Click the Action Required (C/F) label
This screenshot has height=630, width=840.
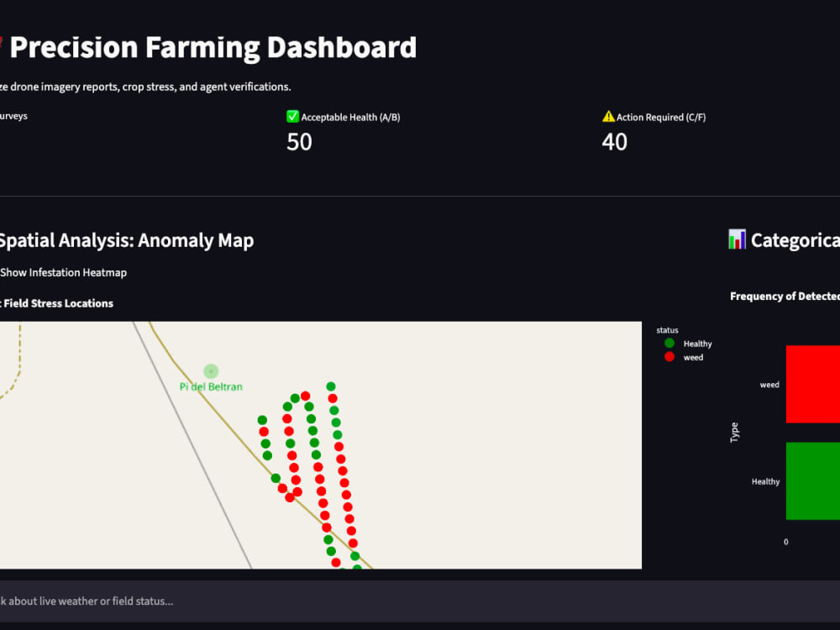[661, 118]
